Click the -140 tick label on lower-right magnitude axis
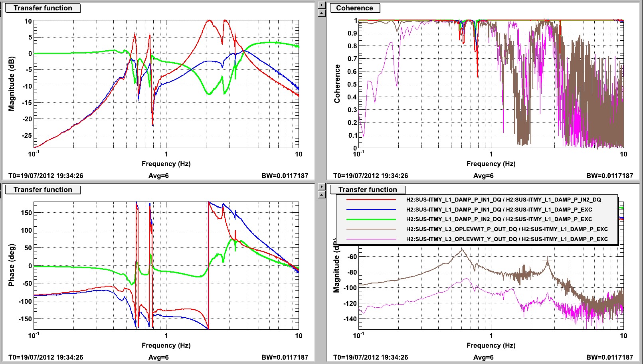This screenshot has height=364, width=643. 350,319
